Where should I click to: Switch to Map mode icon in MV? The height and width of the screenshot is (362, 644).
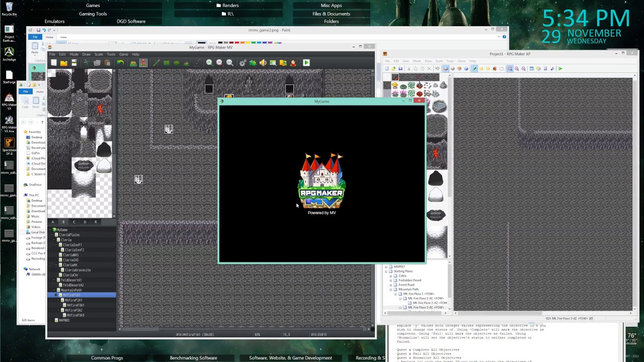click(x=133, y=63)
